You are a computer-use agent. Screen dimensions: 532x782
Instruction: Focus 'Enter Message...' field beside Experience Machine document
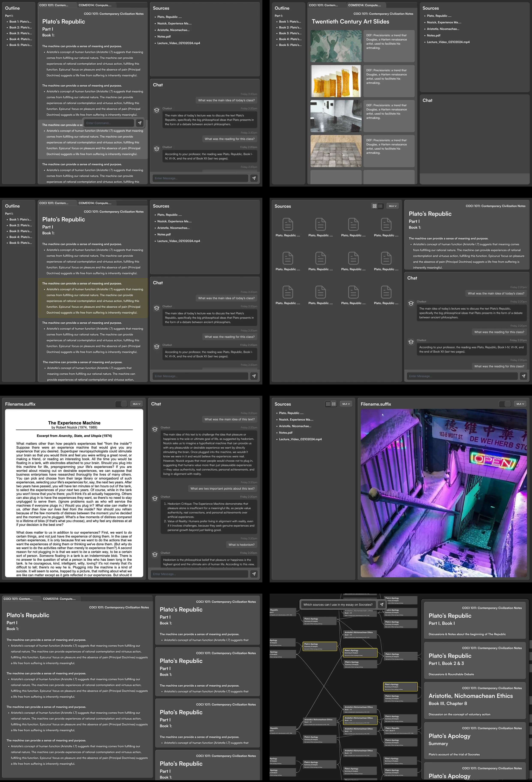coord(200,574)
